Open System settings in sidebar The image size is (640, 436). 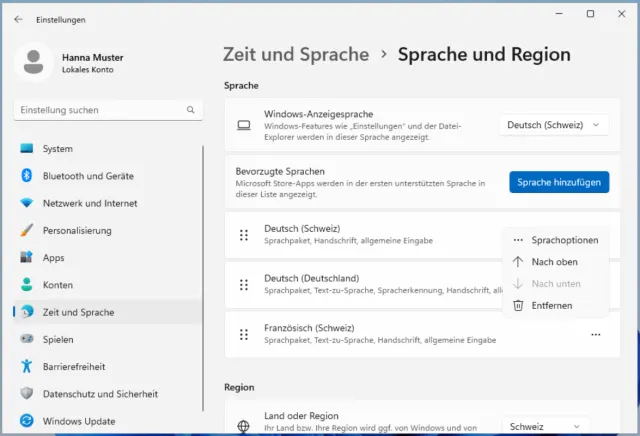click(x=57, y=149)
